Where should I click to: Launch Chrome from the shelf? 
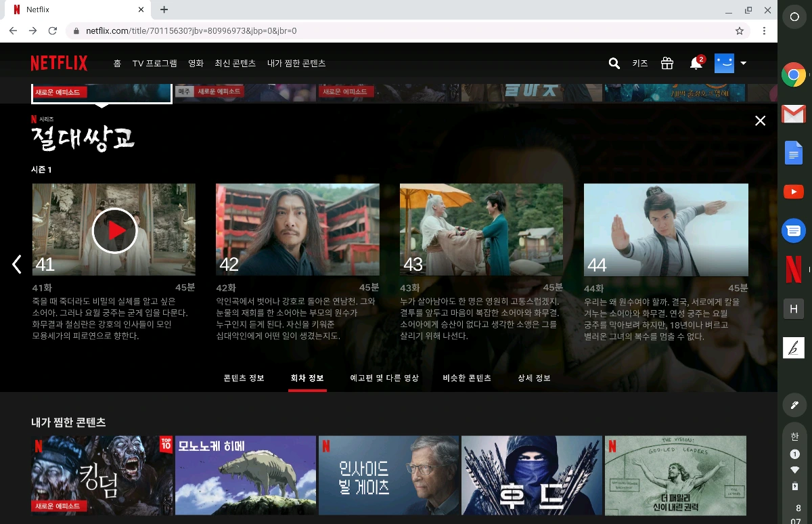pyautogui.click(x=794, y=74)
